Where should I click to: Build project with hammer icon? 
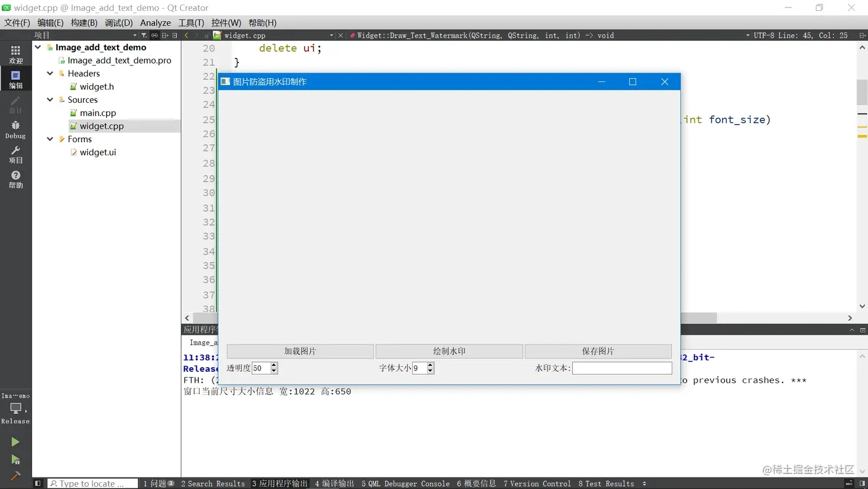pos(15,476)
